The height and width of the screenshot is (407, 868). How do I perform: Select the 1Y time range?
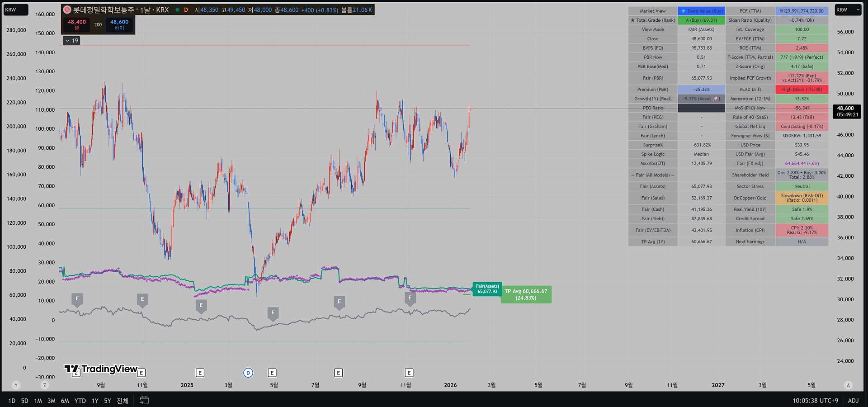point(95,401)
